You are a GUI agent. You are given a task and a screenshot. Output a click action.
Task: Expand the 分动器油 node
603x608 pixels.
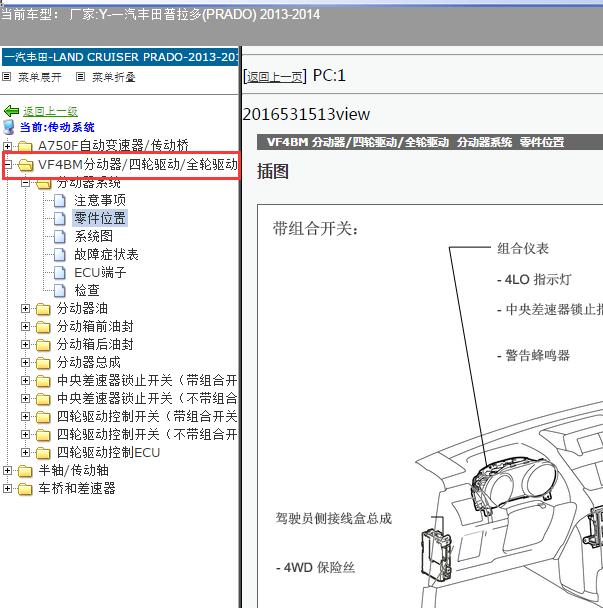click(x=25, y=308)
